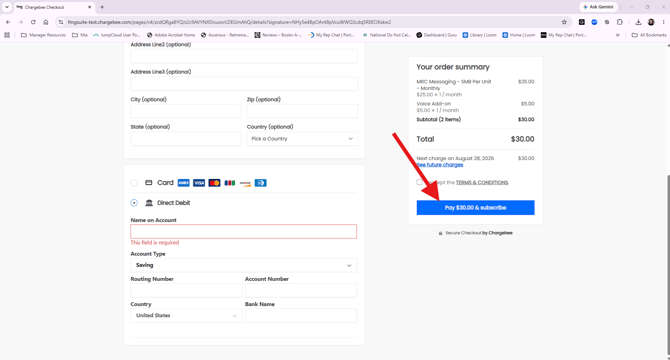Click the Routing Number field
Image resolution: width=670 pixels, height=360 pixels.
(186, 290)
